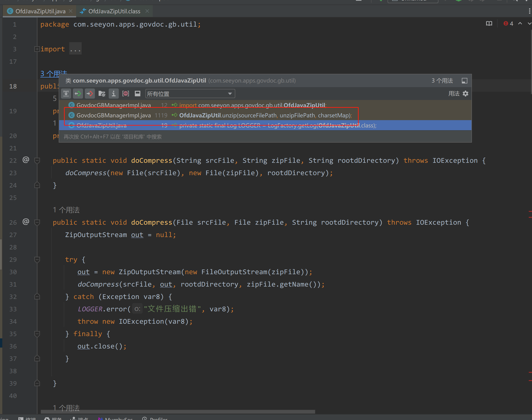Toggle show read access usages

(78, 94)
